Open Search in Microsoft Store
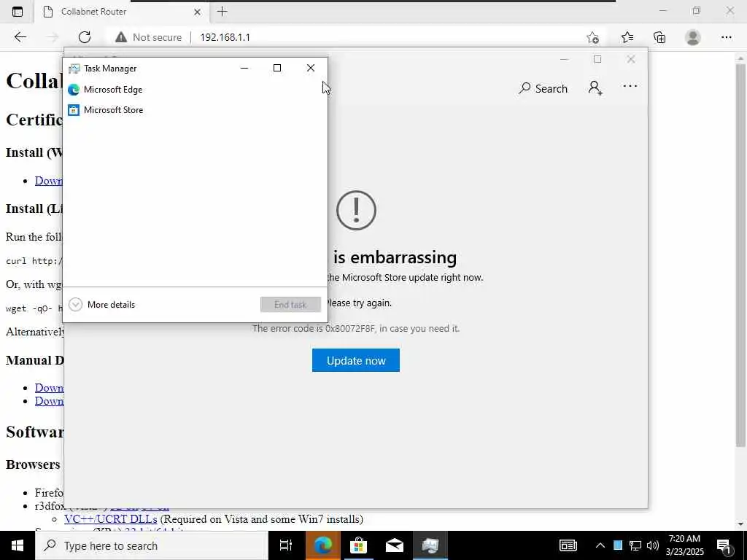Screen dimensions: 747x560 point(543,88)
